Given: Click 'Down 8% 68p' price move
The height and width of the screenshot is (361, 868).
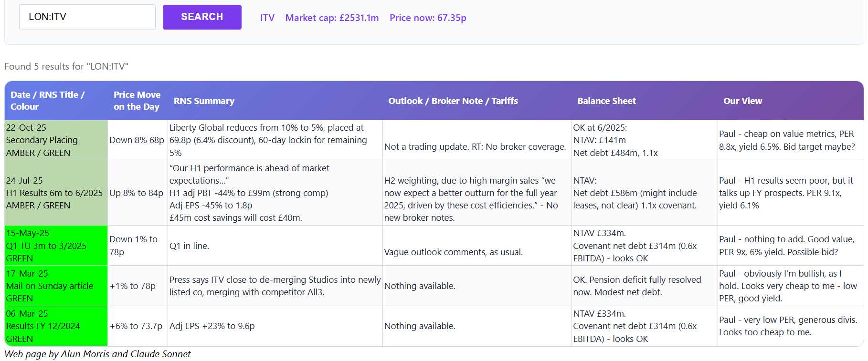Looking at the screenshot, I should pyautogui.click(x=138, y=140).
